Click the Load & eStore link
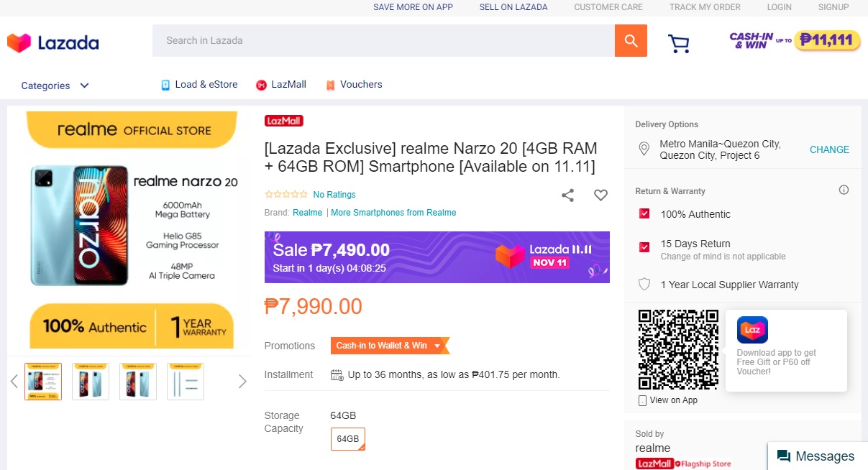The height and width of the screenshot is (470, 868). [x=206, y=85]
